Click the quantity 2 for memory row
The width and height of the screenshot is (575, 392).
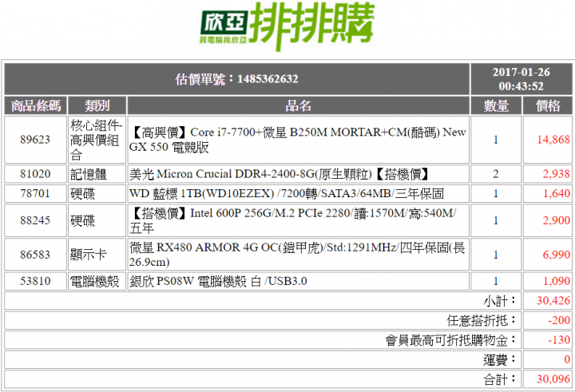pyautogui.click(x=496, y=174)
